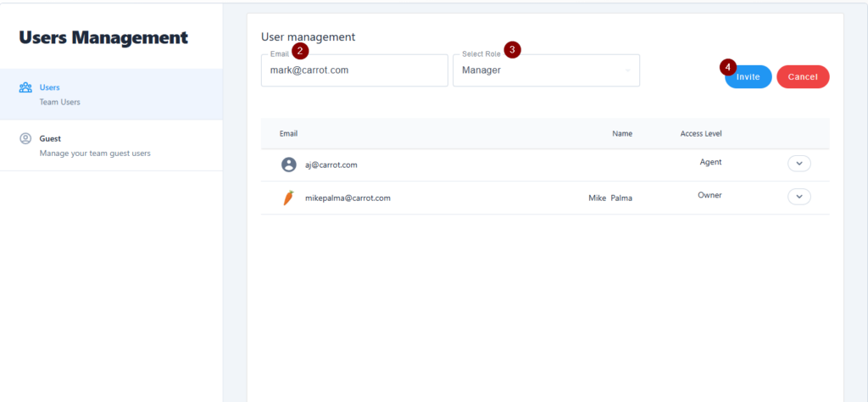Click the Name column header
The height and width of the screenshot is (402, 868).
pos(622,134)
